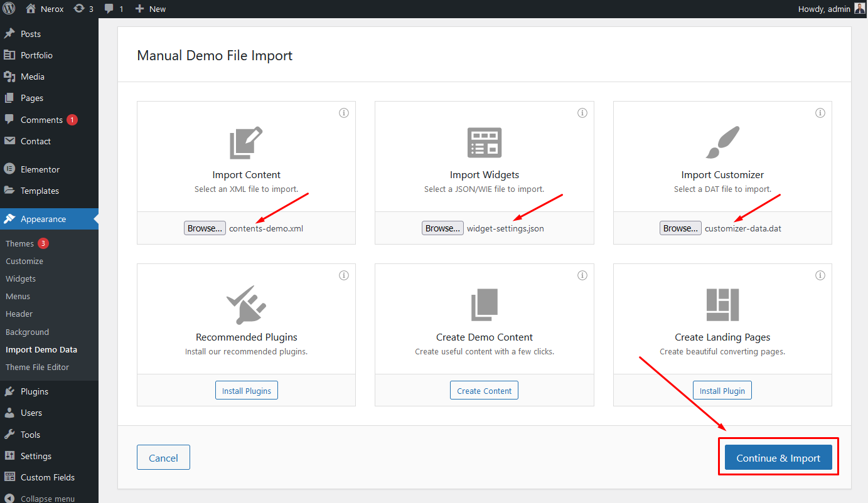The width and height of the screenshot is (868, 503).
Task: Go to Themes submenu under Appearance
Action: [x=20, y=243]
